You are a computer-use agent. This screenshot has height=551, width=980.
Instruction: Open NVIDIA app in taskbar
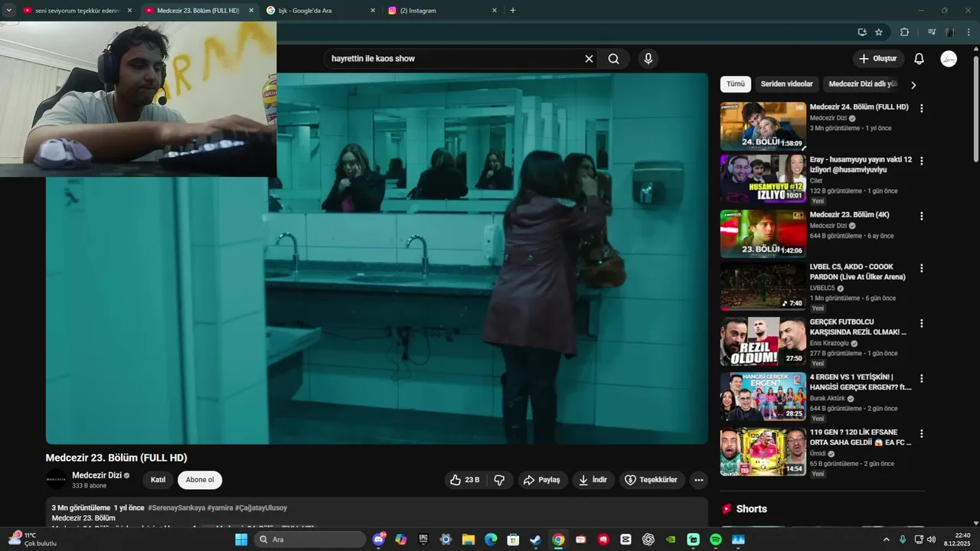[x=671, y=540]
